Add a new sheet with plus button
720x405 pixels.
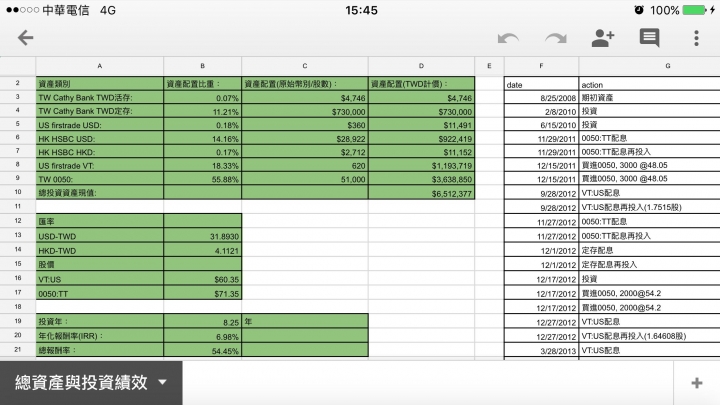coord(697,383)
